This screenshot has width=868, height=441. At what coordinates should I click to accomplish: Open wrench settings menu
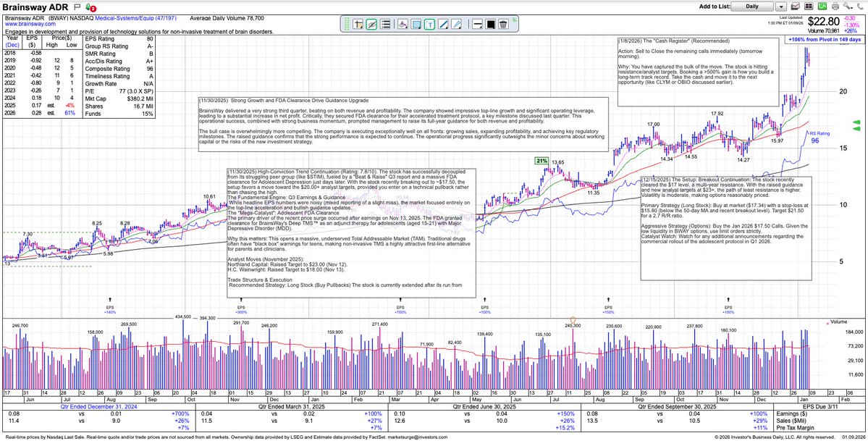848,7
